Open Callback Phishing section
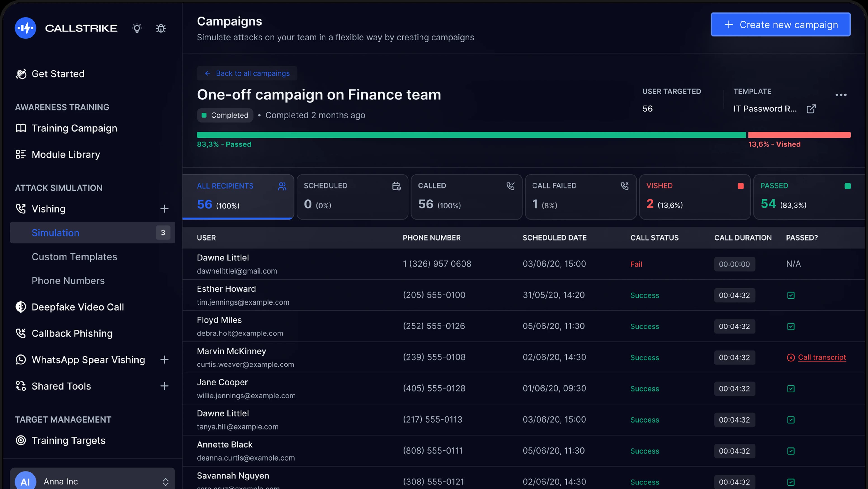Viewport: 868px width, 489px height. pyautogui.click(x=72, y=333)
